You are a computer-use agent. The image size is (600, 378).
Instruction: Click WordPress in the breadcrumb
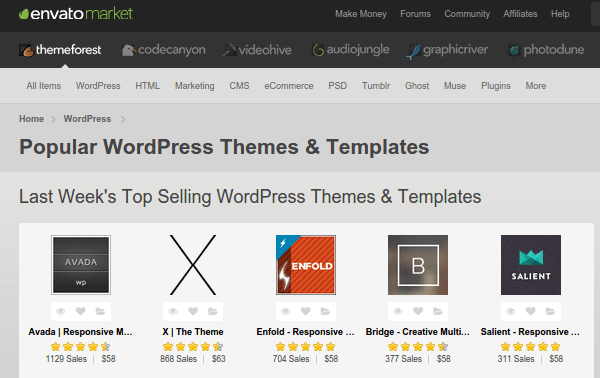click(x=87, y=119)
